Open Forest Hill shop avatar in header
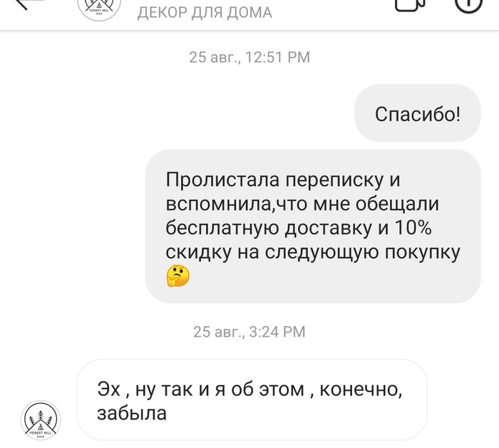The width and height of the screenshot is (499, 448). (x=99, y=9)
